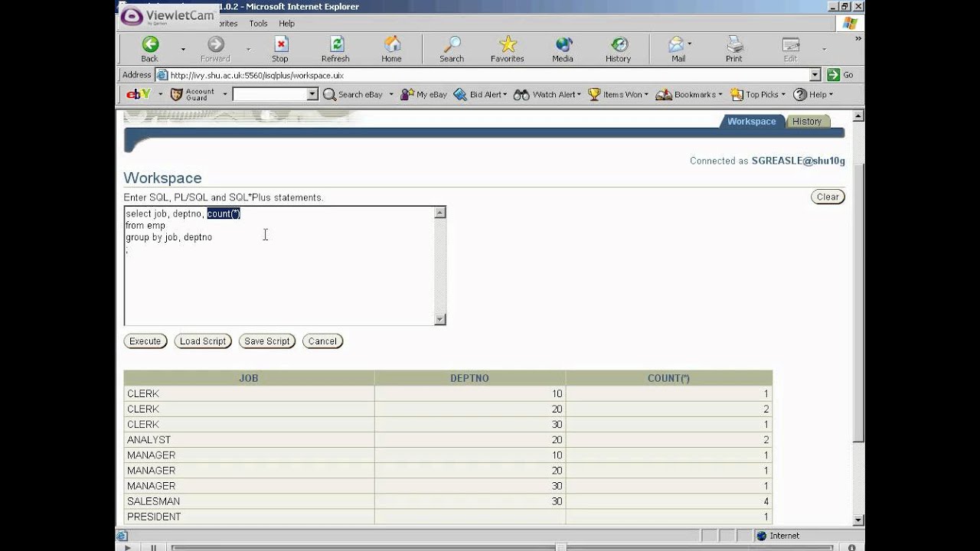Click Search eBay magnifier button
The height and width of the screenshot is (551, 980).
(353, 94)
